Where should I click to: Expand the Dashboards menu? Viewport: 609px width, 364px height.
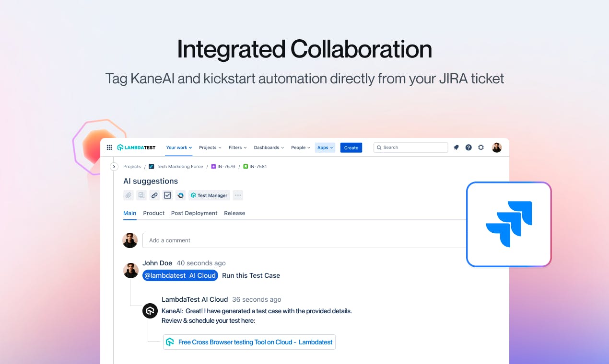(269, 148)
